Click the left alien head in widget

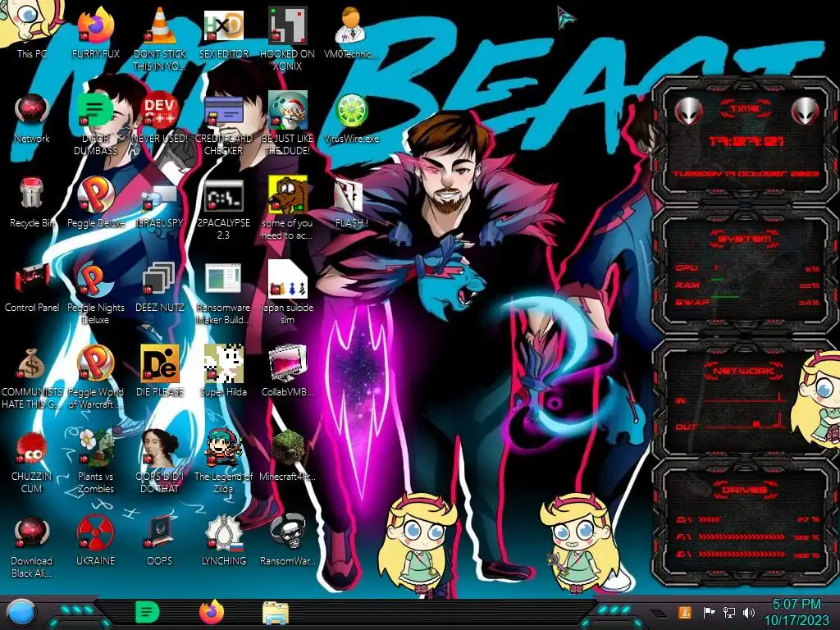688,111
